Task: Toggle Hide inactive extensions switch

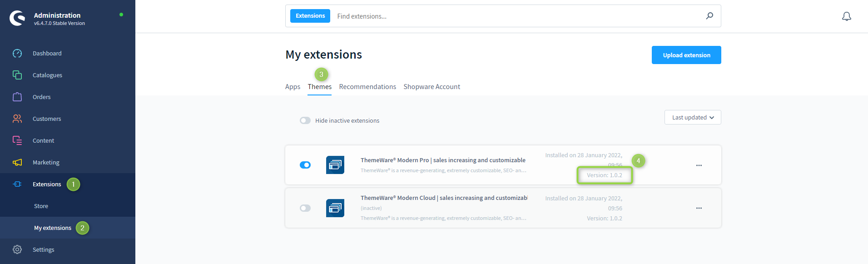Action: (x=305, y=120)
